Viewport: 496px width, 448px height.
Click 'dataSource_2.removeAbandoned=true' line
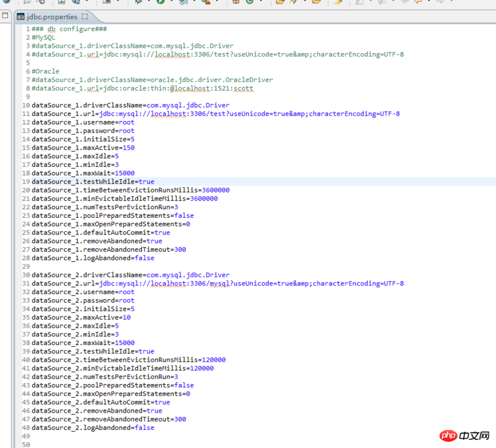97,411
